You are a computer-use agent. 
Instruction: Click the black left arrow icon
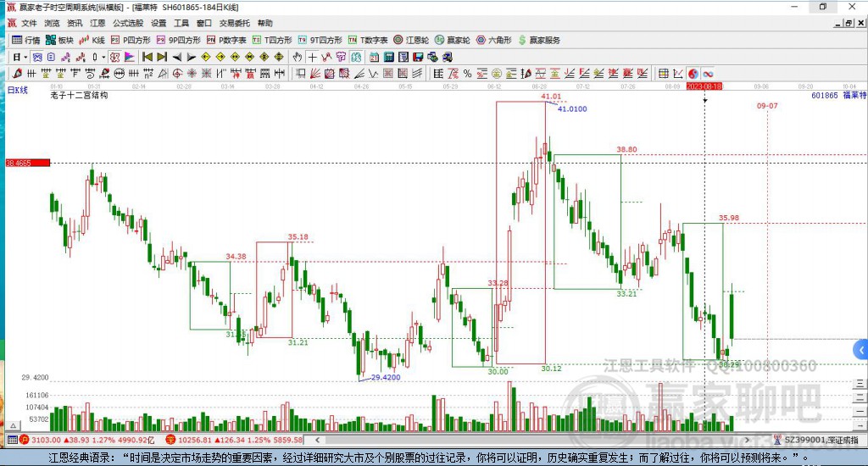[176, 57]
